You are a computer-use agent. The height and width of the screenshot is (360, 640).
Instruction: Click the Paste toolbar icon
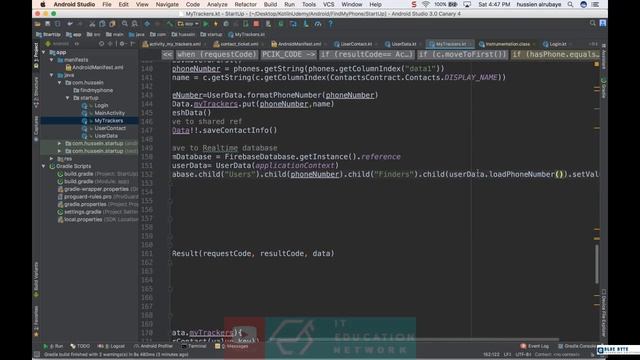(x=112, y=24)
